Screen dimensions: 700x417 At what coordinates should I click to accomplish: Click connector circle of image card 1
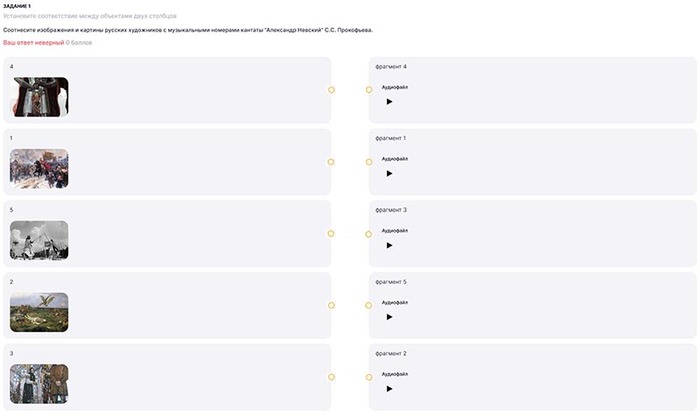tap(331, 162)
